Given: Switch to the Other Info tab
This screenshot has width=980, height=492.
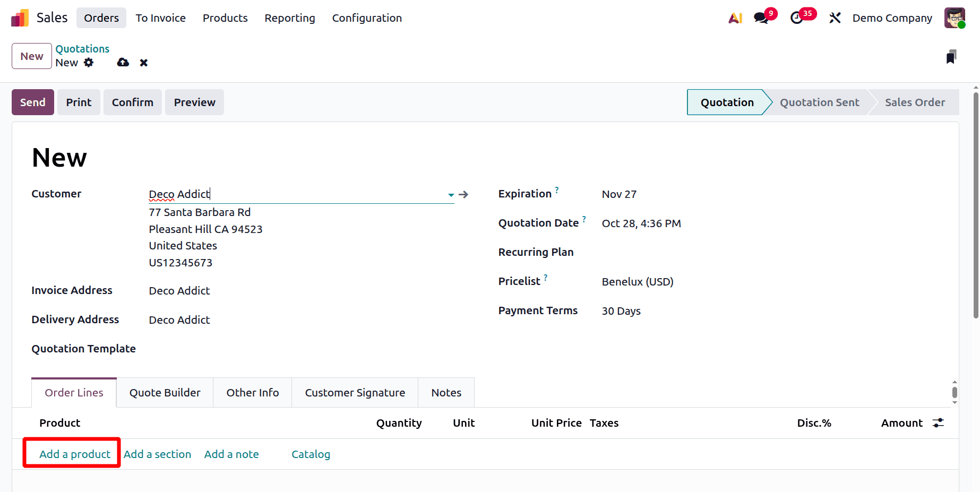Looking at the screenshot, I should 252,392.
